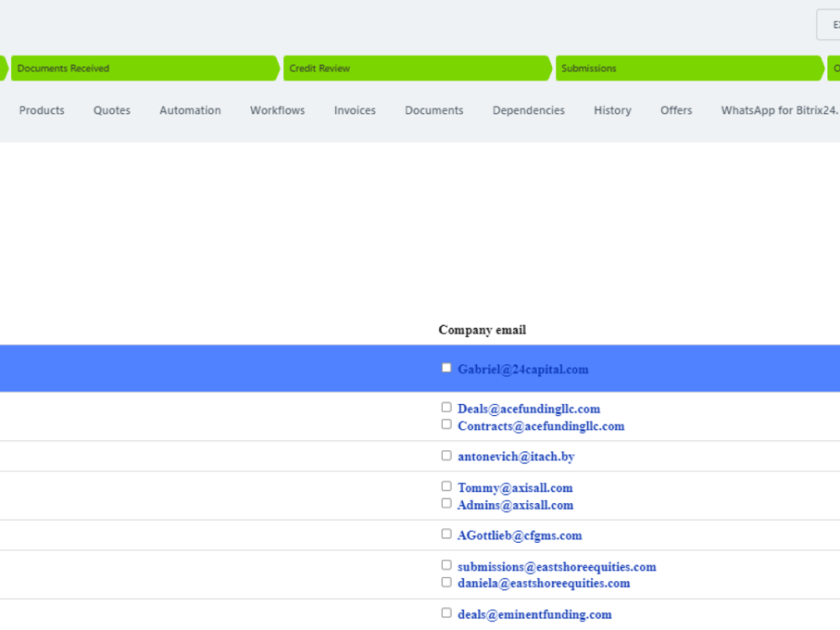Select the Documents Received pipeline stage
Viewport: 840px width, 630px height.
tap(143, 68)
